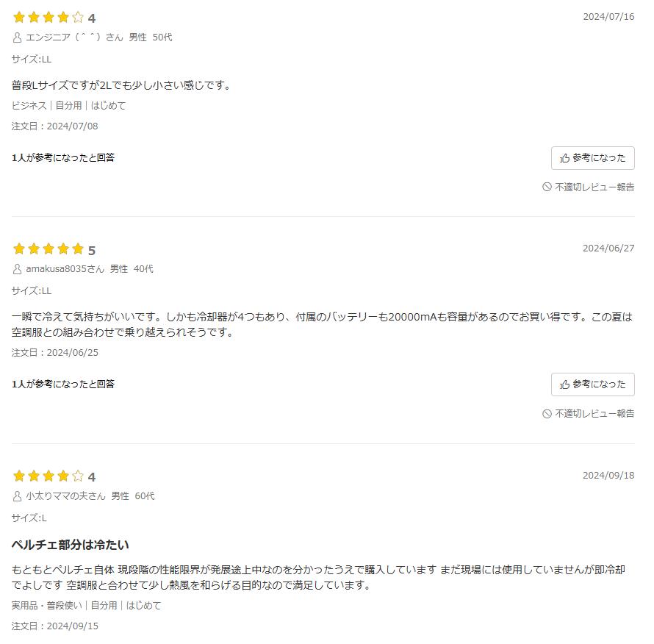Image resolution: width=654 pixels, height=644 pixels.
Task: Click the user icon beside 小太りママの夫さん
Action: tap(17, 496)
